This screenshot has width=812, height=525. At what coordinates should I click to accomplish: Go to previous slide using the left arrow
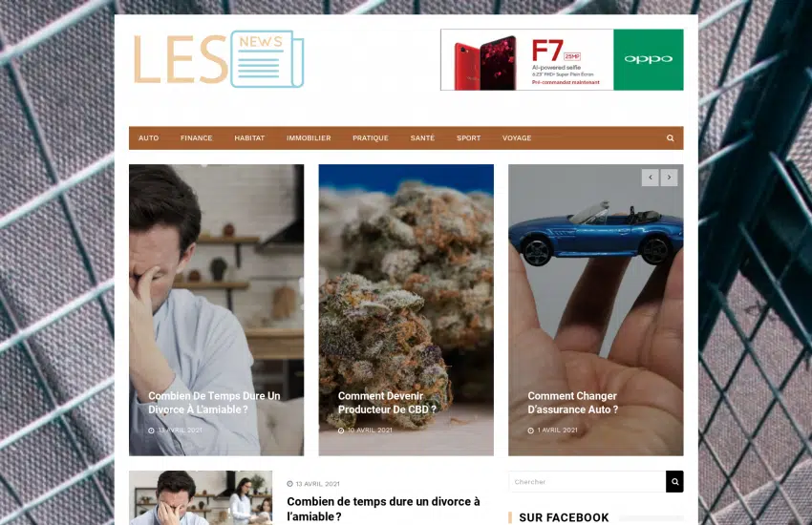pos(651,178)
